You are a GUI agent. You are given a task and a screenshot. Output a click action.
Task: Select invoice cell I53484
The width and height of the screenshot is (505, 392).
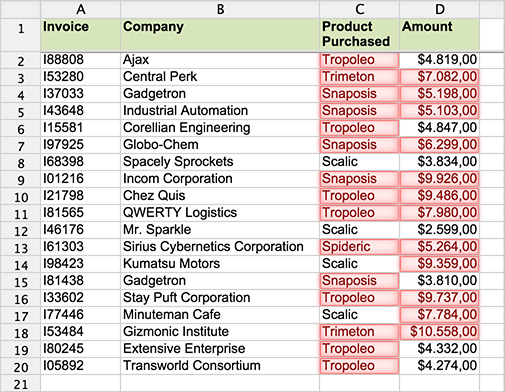tap(80, 332)
